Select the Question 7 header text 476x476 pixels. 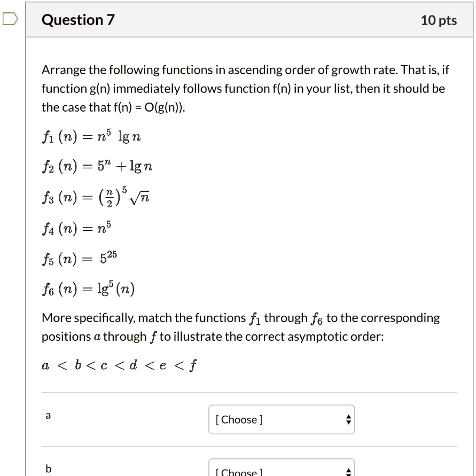[x=78, y=20]
